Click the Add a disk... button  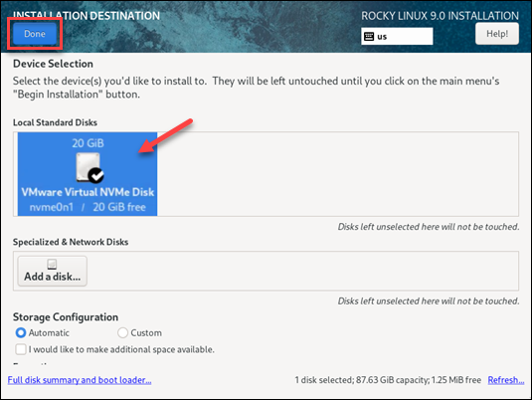[x=53, y=271]
